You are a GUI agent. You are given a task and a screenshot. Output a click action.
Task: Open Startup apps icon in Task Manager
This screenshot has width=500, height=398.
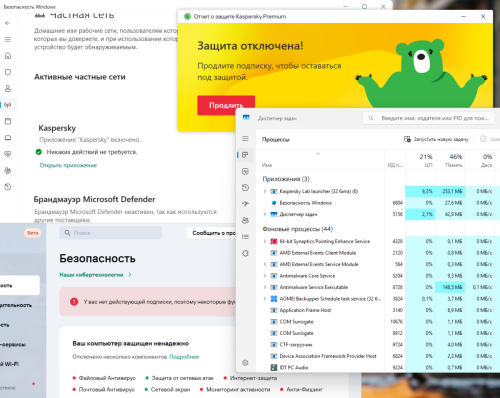(x=245, y=204)
